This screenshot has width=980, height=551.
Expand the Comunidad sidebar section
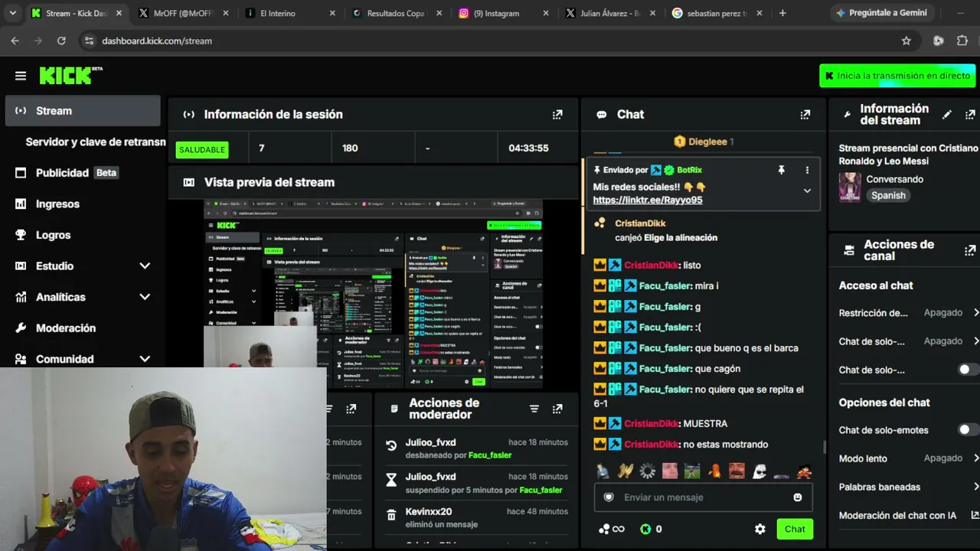tap(145, 359)
